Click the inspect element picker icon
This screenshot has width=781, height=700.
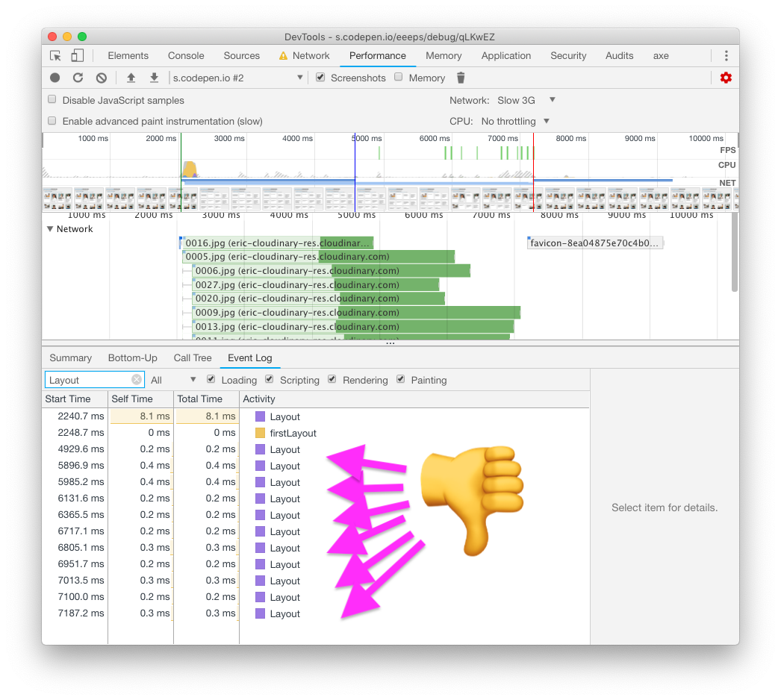(55, 56)
